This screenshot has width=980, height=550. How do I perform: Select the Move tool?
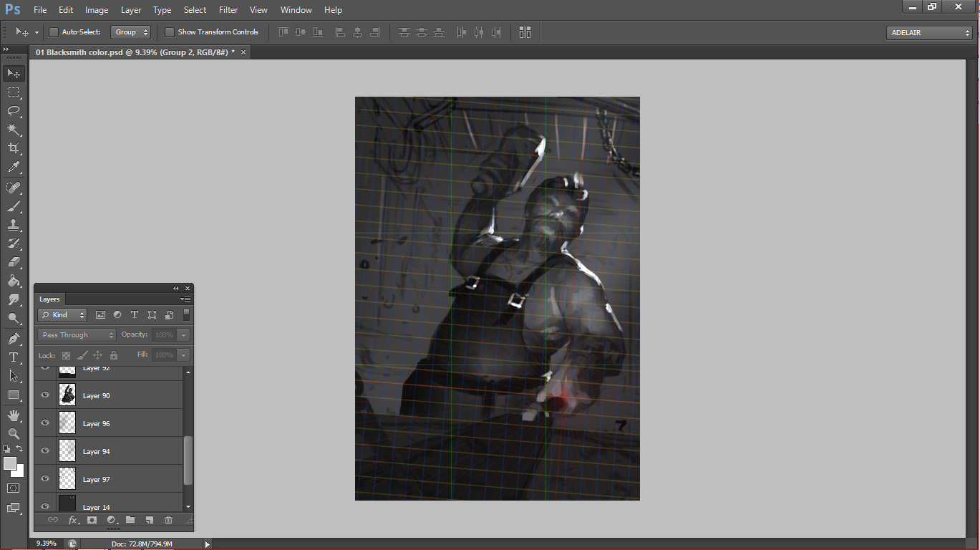coord(14,74)
